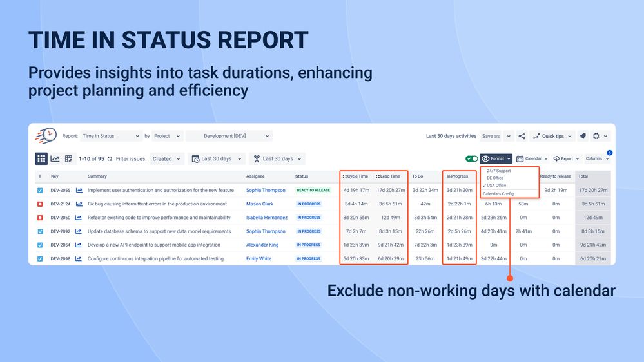This screenshot has width=644, height=362.
Task: Open the Columns dropdown
Action: [597, 158]
